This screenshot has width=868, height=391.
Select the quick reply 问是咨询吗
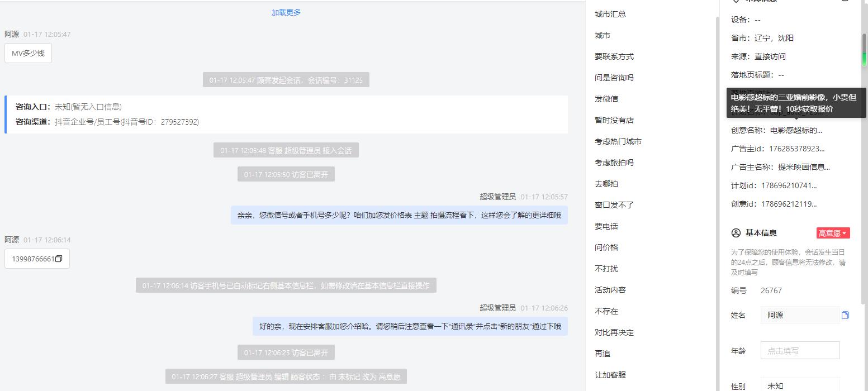point(614,78)
